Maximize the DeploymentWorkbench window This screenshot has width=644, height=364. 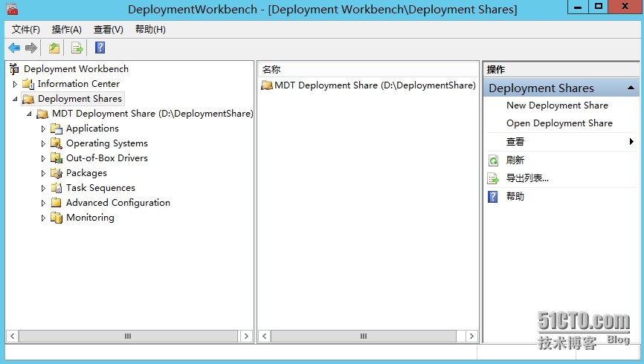pos(599,6)
